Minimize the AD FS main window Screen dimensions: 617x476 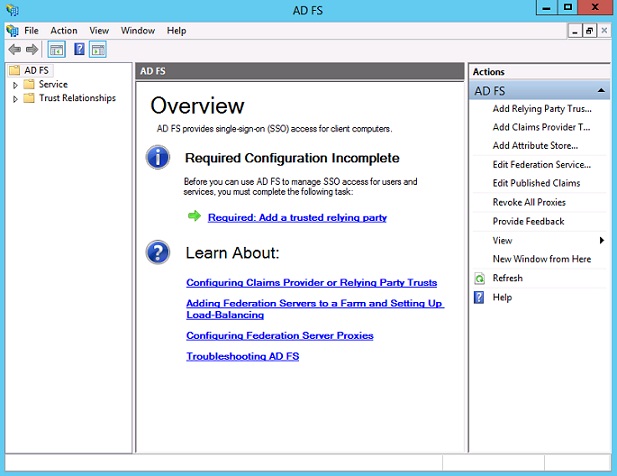point(547,7)
